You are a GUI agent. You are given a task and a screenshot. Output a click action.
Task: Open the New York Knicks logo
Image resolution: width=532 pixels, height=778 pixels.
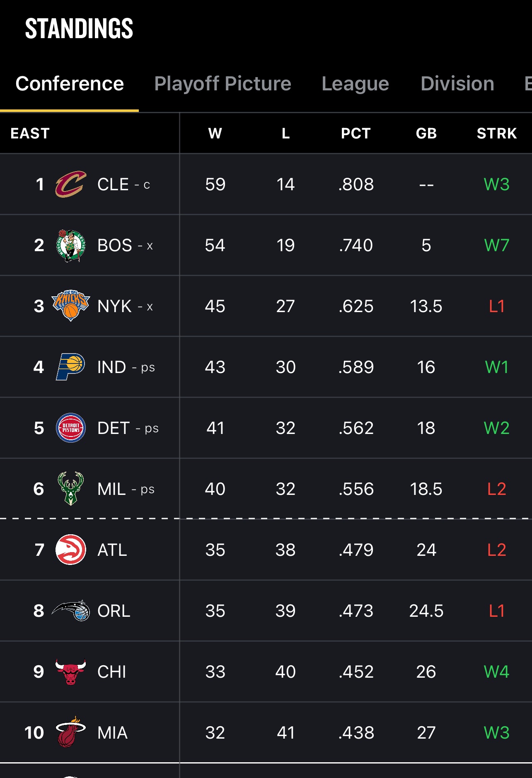pyautogui.click(x=71, y=305)
